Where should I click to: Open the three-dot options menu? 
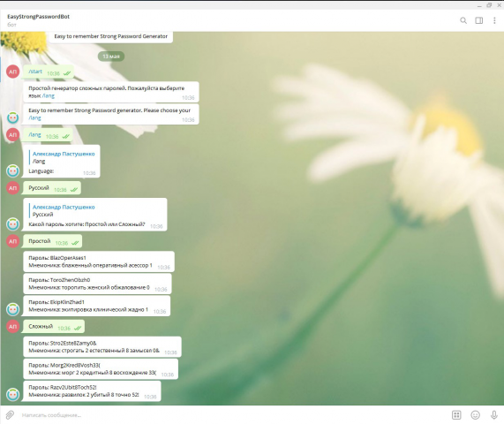click(x=494, y=20)
